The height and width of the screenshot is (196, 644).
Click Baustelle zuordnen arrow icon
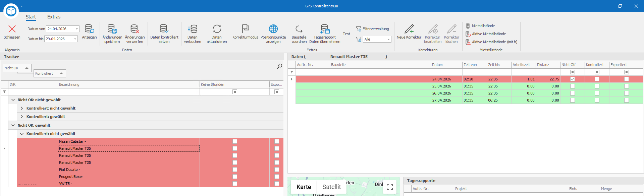pos(299,29)
